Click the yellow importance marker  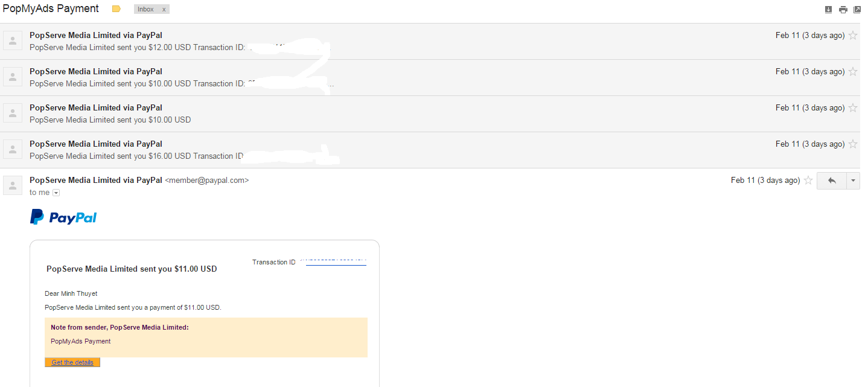click(x=116, y=9)
